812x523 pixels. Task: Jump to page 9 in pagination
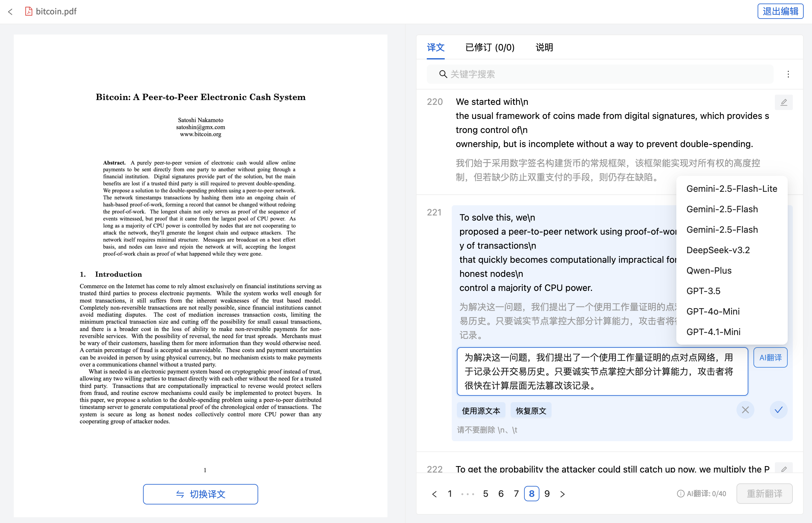[x=547, y=494]
